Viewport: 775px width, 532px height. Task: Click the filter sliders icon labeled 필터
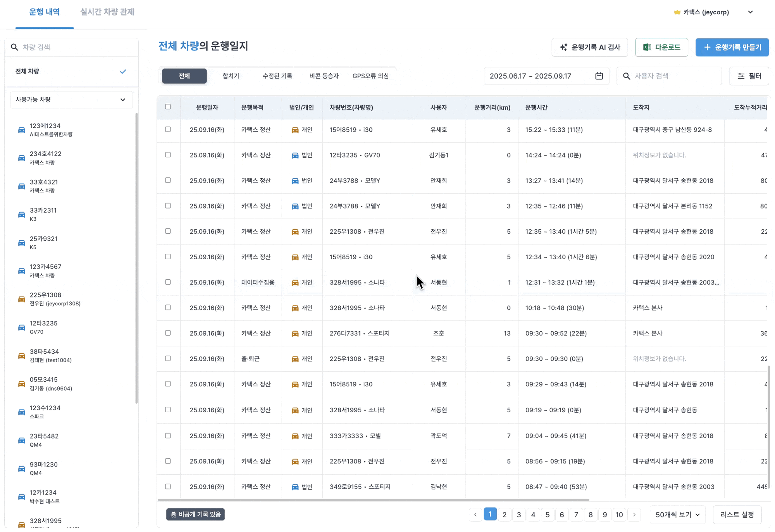(741, 76)
